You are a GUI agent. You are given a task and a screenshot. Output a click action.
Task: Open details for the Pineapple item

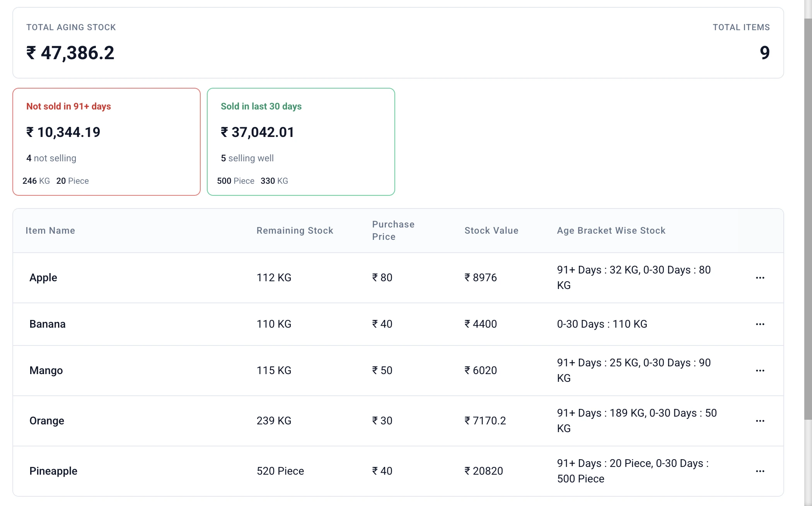(x=53, y=471)
